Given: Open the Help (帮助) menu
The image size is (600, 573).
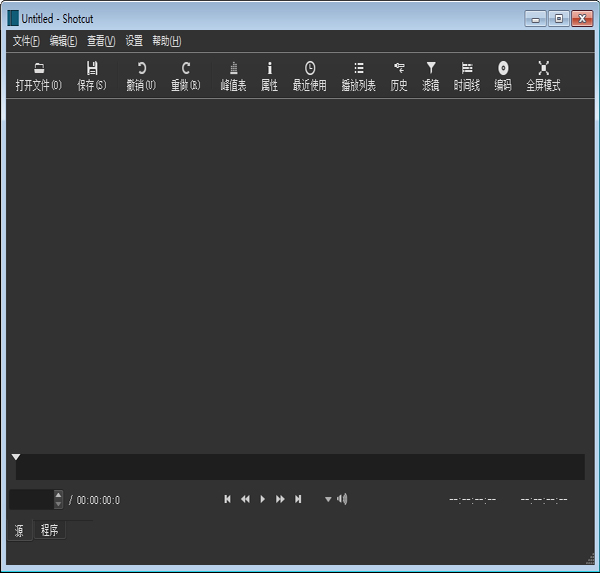Looking at the screenshot, I should coord(166,41).
